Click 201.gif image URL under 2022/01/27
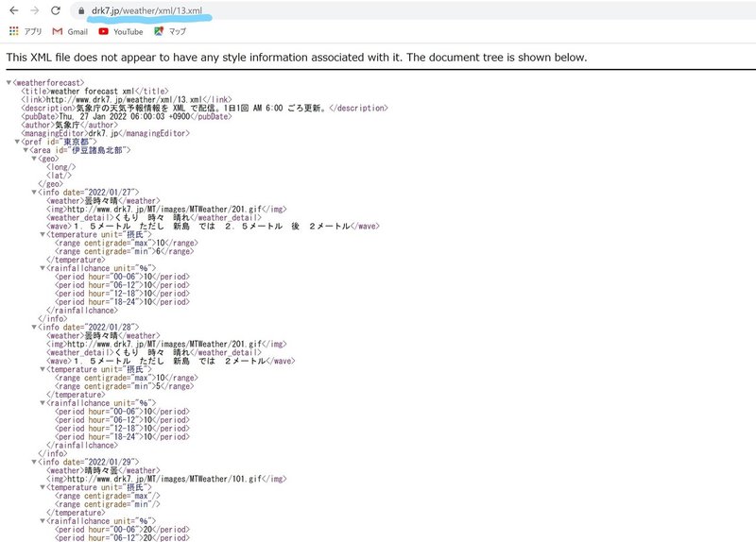This screenshot has height=542, width=756. tap(164, 209)
